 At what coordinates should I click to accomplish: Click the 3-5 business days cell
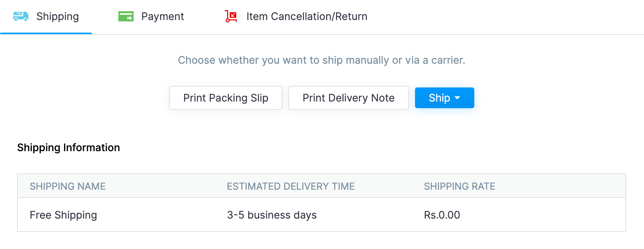tap(272, 215)
